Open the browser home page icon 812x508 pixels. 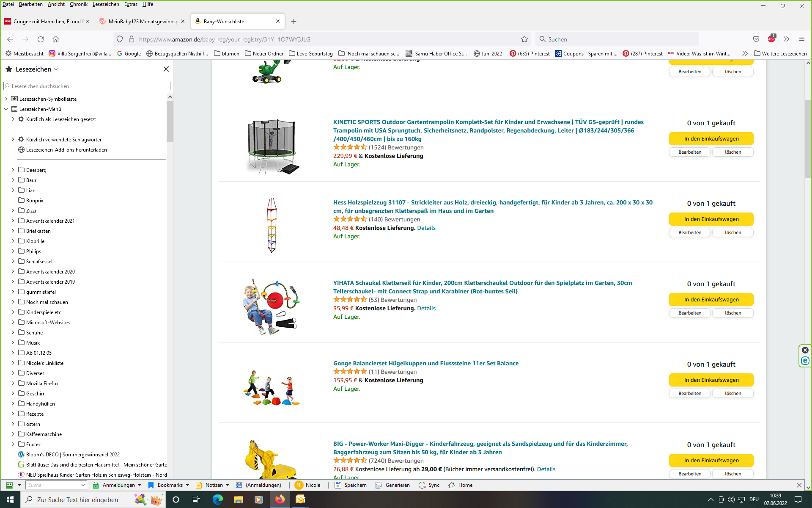(55, 39)
